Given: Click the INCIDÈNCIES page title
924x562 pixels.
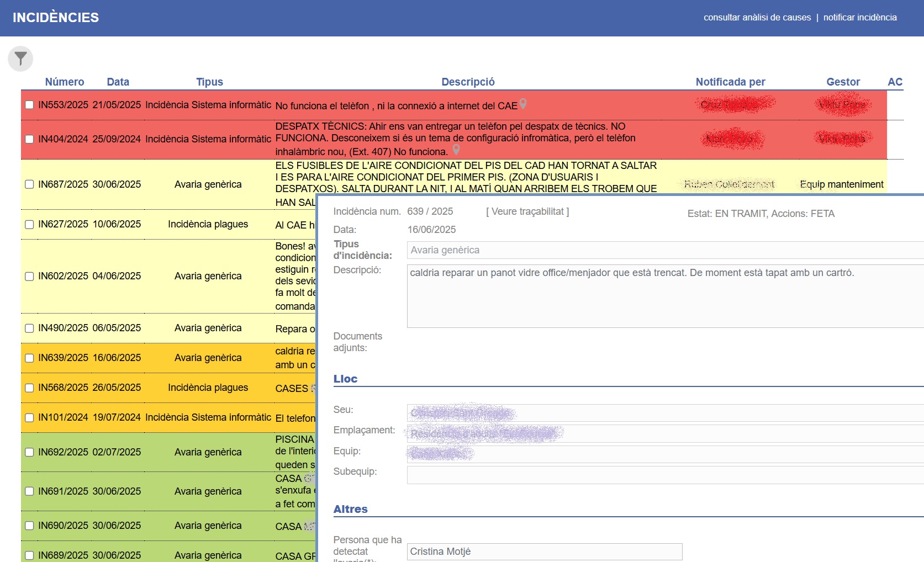Looking at the screenshot, I should point(56,18).
